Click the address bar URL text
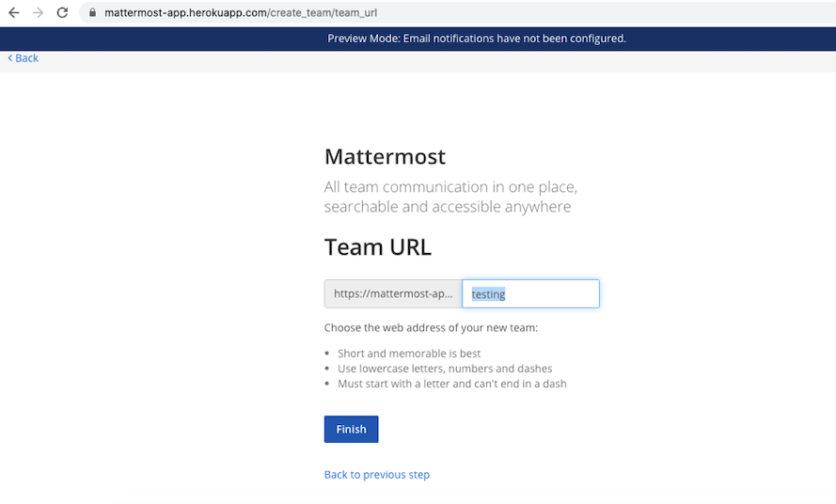The height and width of the screenshot is (504, 836). coord(241,12)
